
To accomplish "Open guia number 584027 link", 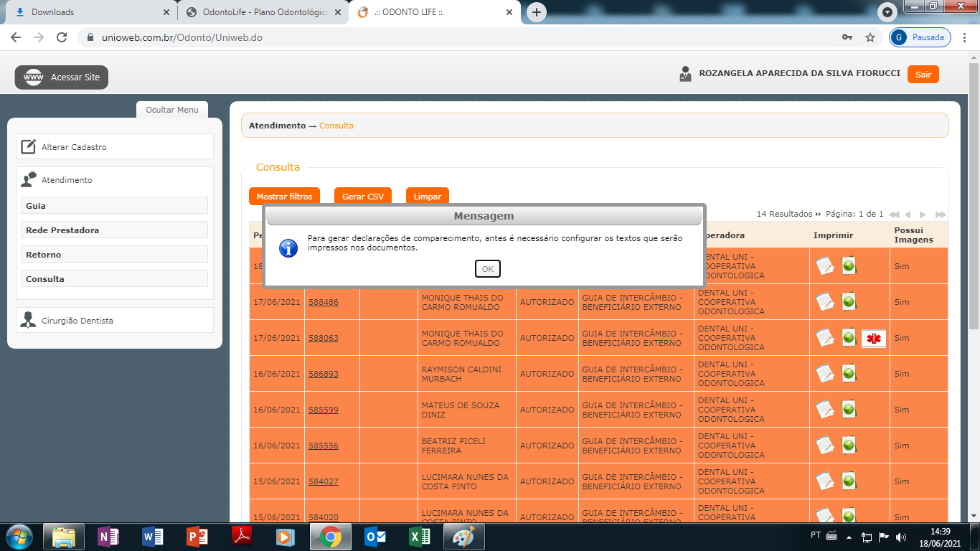I will pyautogui.click(x=324, y=481).
